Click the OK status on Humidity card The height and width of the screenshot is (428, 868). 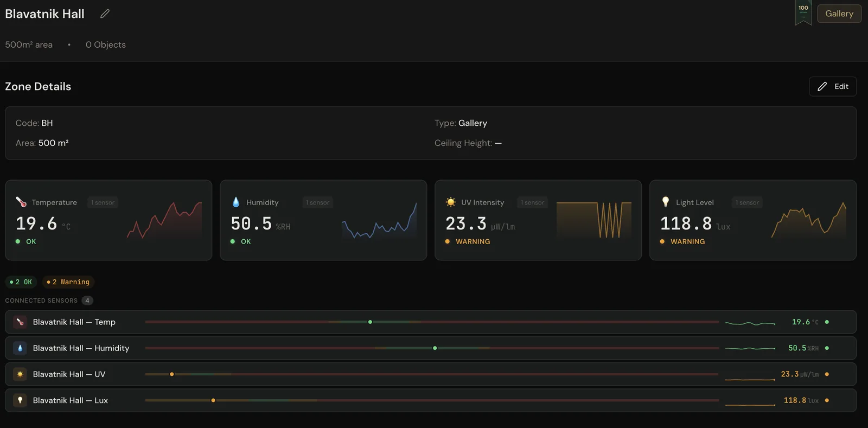pyautogui.click(x=241, y=241)
